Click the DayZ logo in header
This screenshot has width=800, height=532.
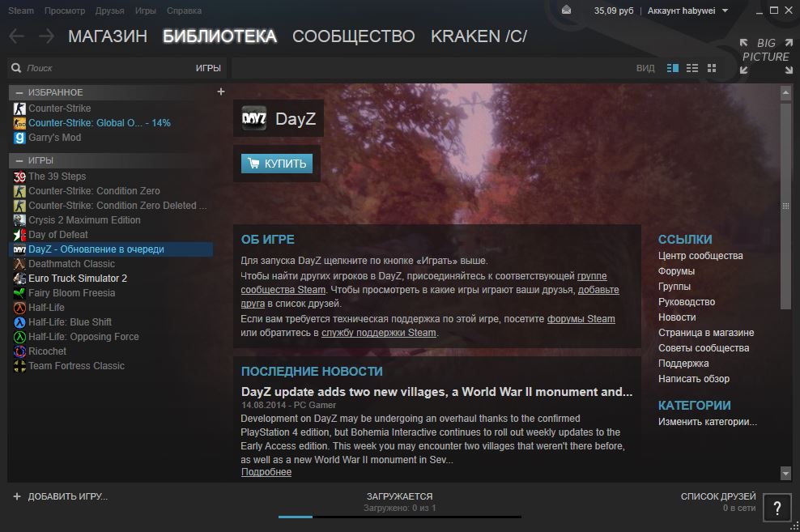254,118
